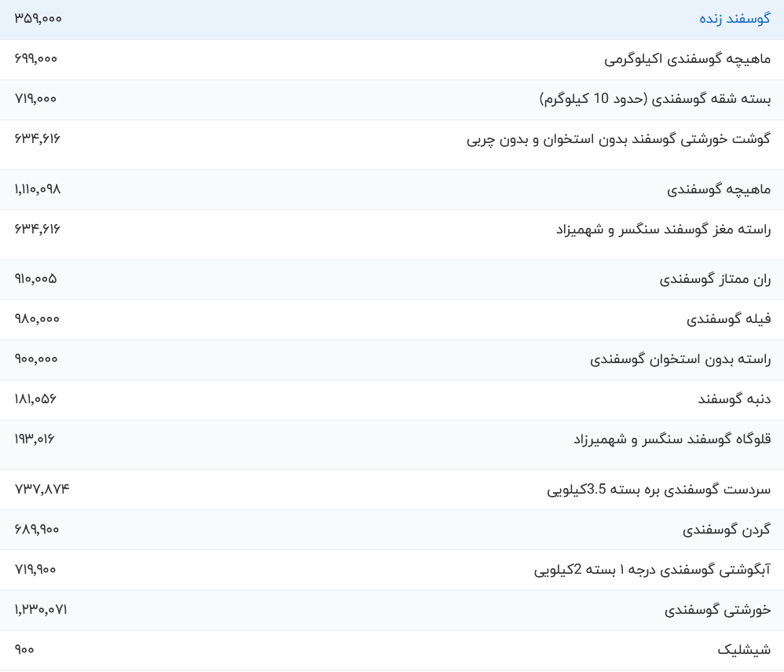
Task: Select the فیله گوسفندی row label
Action: click(x=728, y=319)
